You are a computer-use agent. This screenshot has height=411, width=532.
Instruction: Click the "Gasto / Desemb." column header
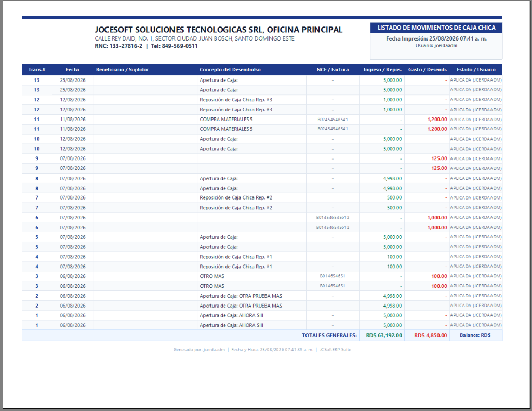(x=428, y=70)
